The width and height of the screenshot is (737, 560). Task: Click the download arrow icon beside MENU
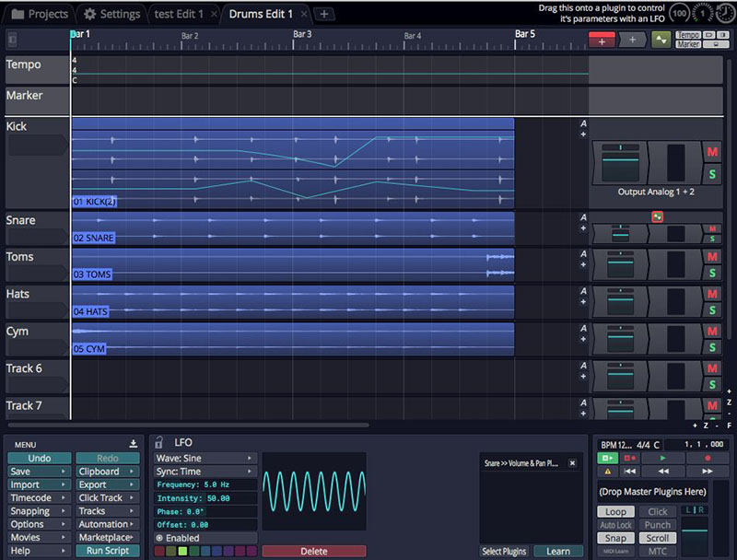tap(133, 444)
